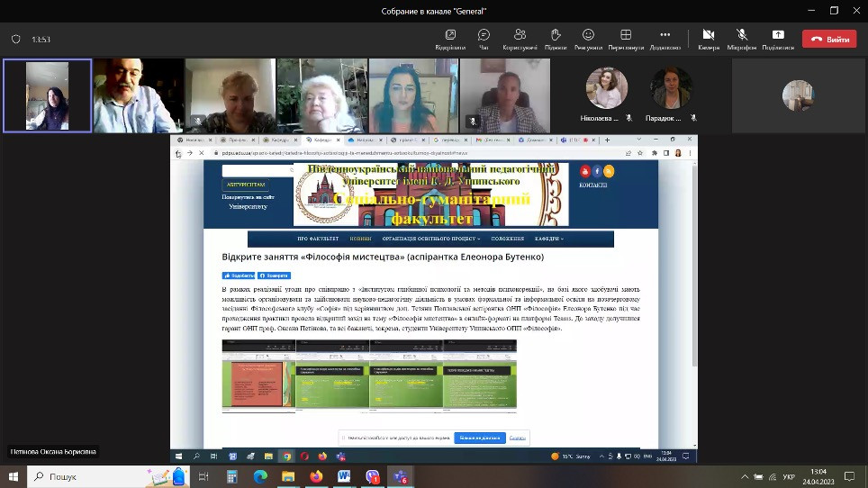Viewport: 868px width, 488px height.
Task: Launch Microsoft Edge from the taskbar
Action: pyautogui.click(x=260, y=476)
